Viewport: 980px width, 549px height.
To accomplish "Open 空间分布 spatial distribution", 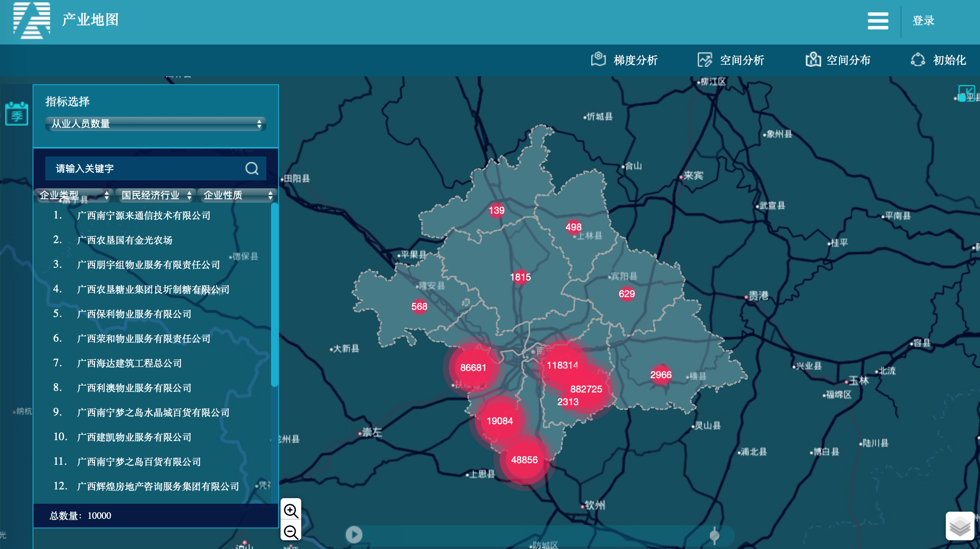I will (838, 60).
